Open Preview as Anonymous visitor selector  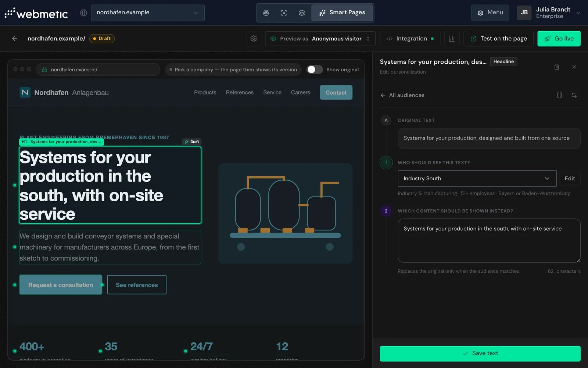[x=320, y=39]
